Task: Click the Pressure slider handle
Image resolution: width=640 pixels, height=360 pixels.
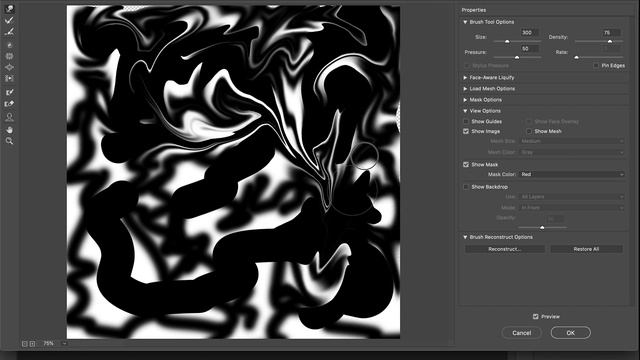Action: point(517,58)
